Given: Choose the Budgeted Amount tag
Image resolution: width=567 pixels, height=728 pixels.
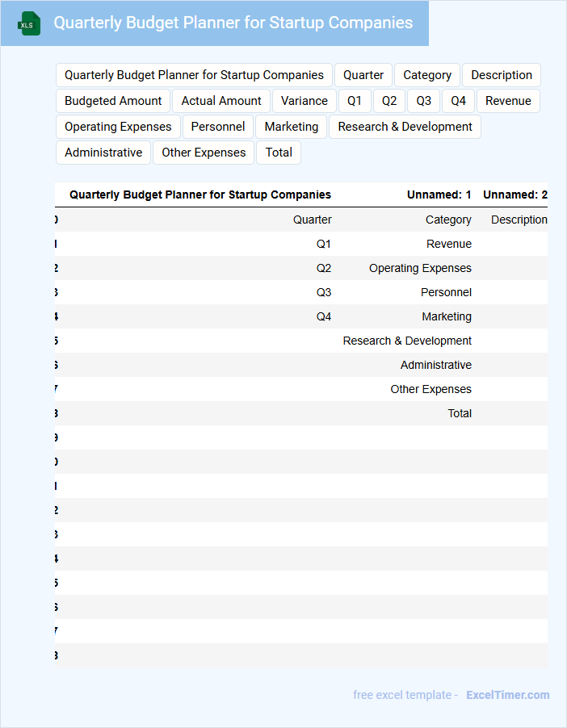Looking at the screenshot, I should tap(113, 101).
